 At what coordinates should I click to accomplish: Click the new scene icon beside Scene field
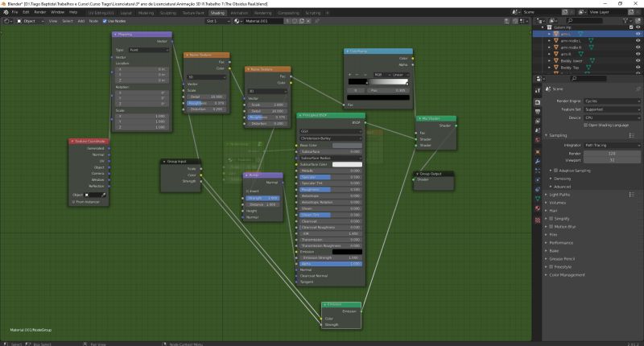(x=565, y=12)
